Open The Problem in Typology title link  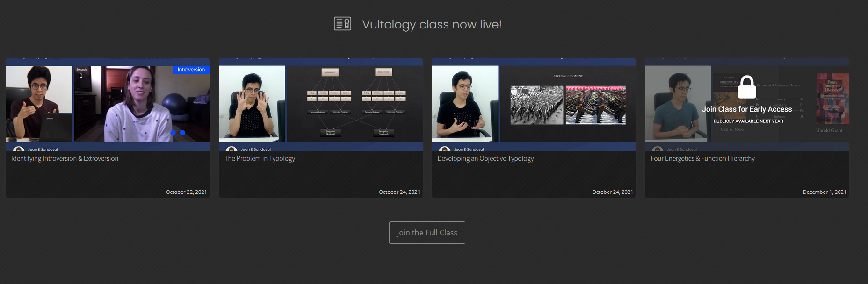click(260, 158)
